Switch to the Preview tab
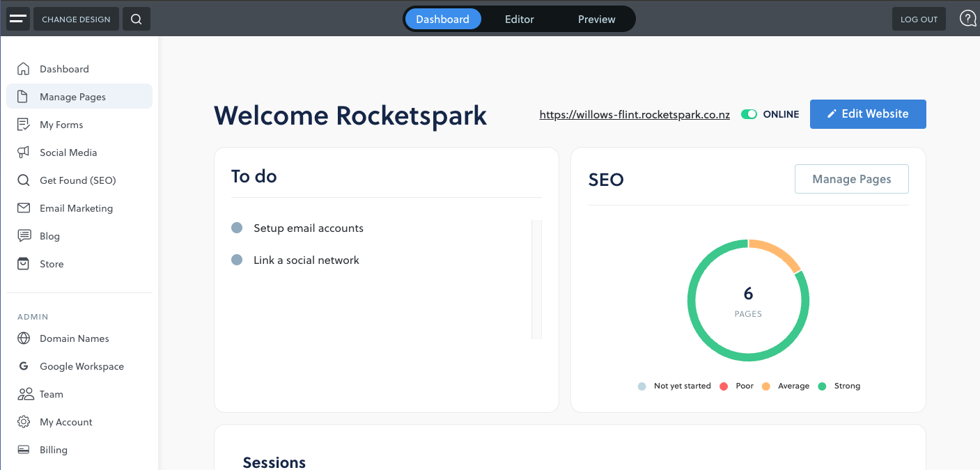The width and height of the screenshot is (980, 470). [x=597, y=19]
